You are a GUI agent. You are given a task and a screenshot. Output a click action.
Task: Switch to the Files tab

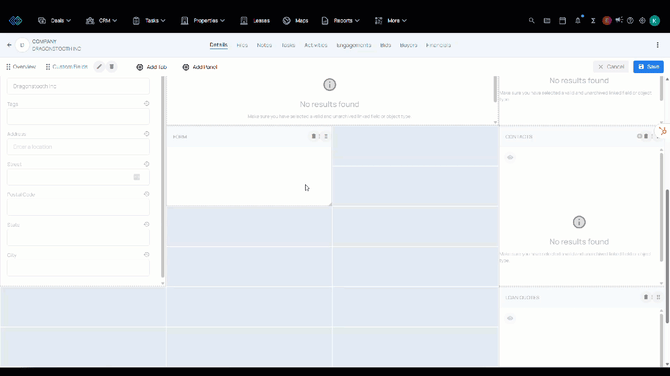(242, 45)
